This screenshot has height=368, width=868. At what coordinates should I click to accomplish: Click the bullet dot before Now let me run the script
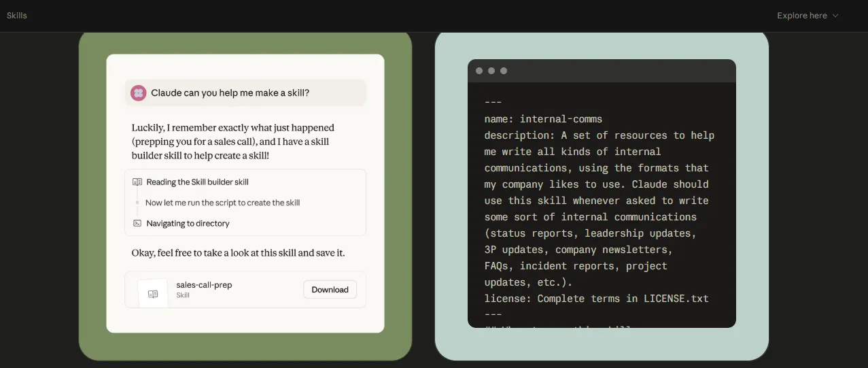click(x=137, y=203)
